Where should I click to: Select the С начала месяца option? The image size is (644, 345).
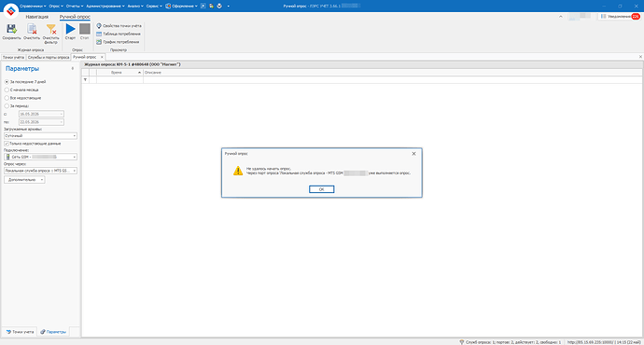[21, 90]
